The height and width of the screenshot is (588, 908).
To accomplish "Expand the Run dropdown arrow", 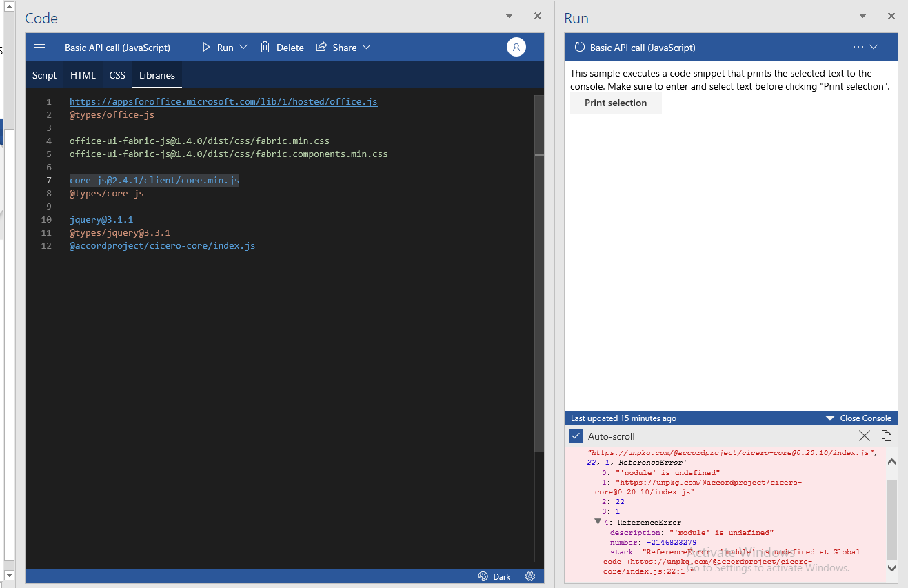I will (242, 47).
